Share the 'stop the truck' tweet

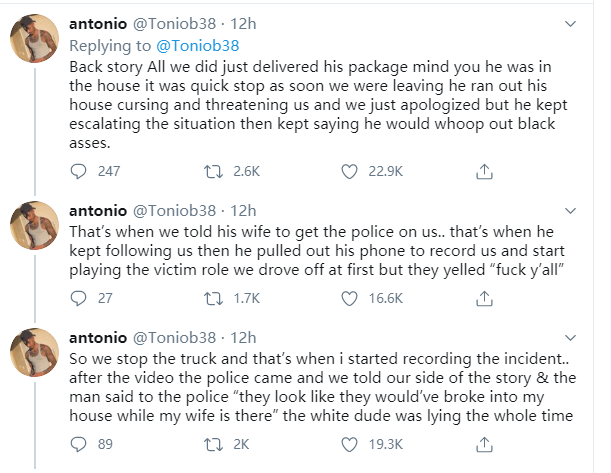[x=485, y=443]
